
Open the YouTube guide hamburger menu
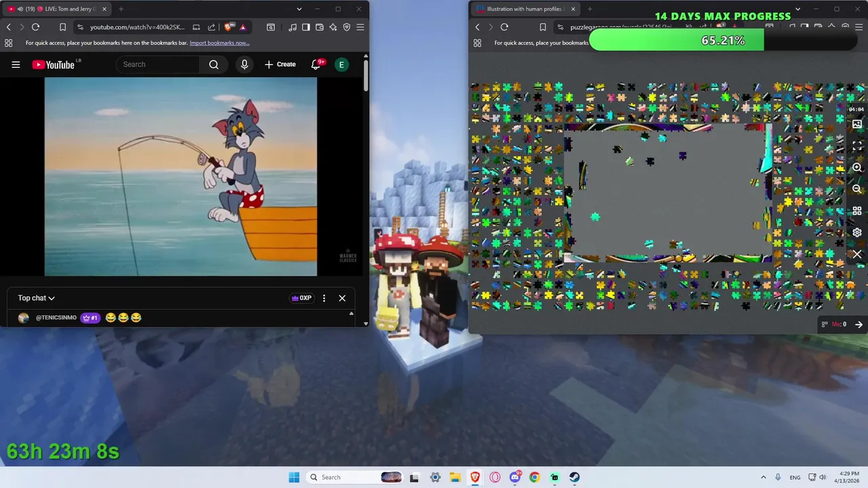pyautogui.click(x=16, y=64)
